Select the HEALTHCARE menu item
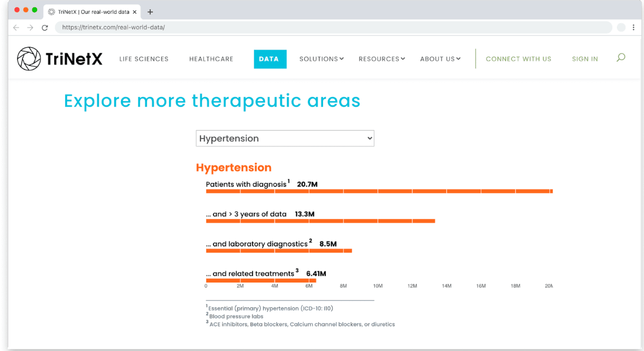Screen dimensions: 644x351 (211, 58)
